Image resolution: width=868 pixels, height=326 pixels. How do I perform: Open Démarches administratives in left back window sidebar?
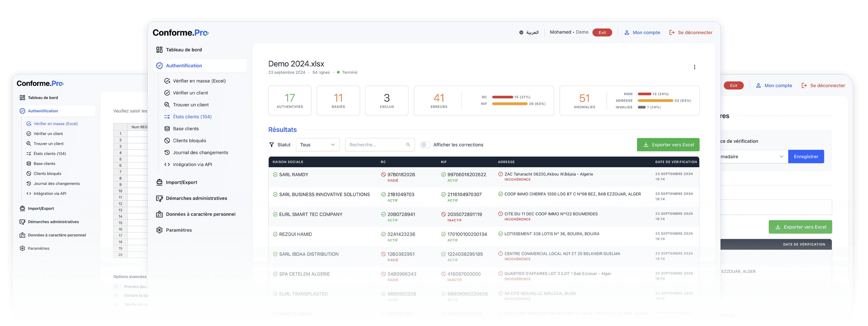point(53,222)
